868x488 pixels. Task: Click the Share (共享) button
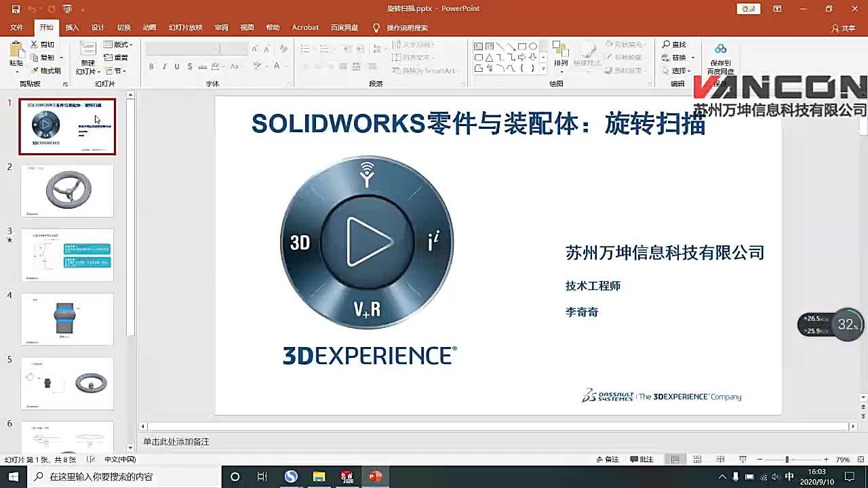coord(844,28)
